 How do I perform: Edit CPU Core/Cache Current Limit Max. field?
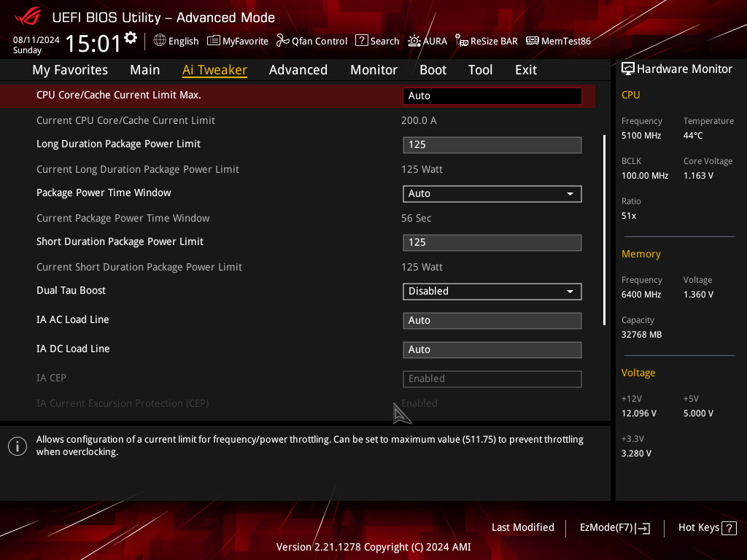(x=492, y=96)
